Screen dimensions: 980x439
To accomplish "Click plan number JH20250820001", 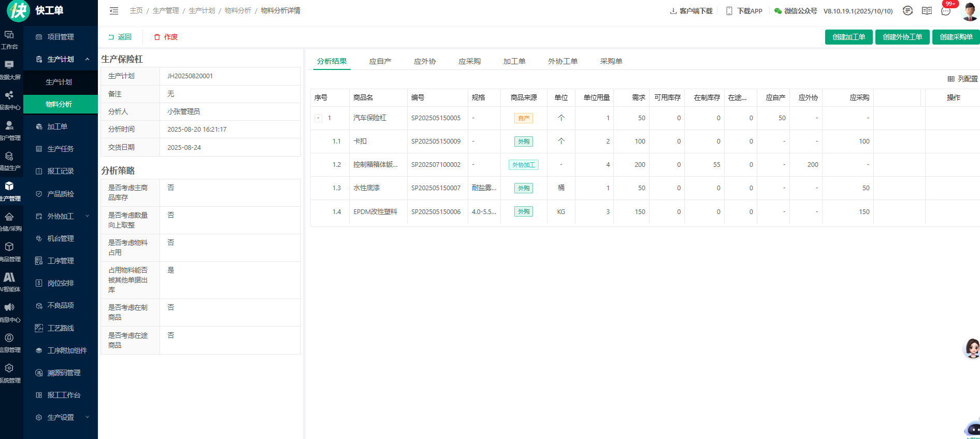I will click(190, 76).
